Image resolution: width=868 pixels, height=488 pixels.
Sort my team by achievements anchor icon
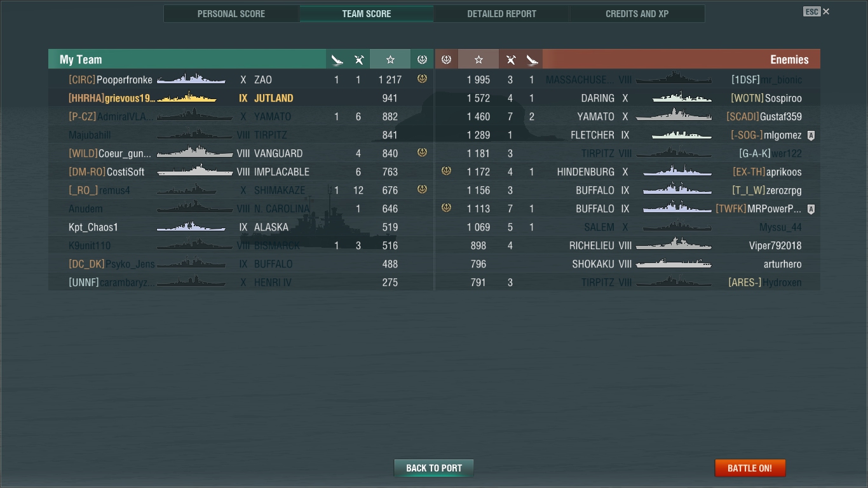pyautogui.click(x=422, y=59)
